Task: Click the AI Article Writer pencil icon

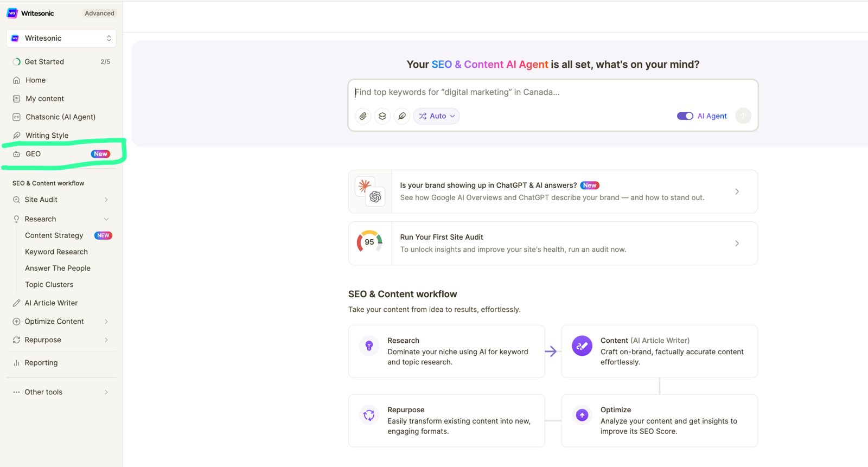Action: [x=16, y=303]
